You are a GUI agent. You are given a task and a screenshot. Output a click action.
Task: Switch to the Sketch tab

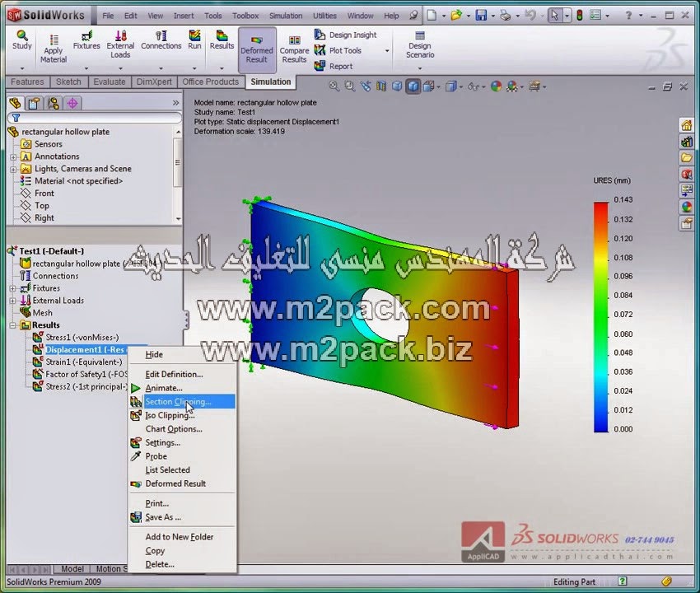coord(68,82)
